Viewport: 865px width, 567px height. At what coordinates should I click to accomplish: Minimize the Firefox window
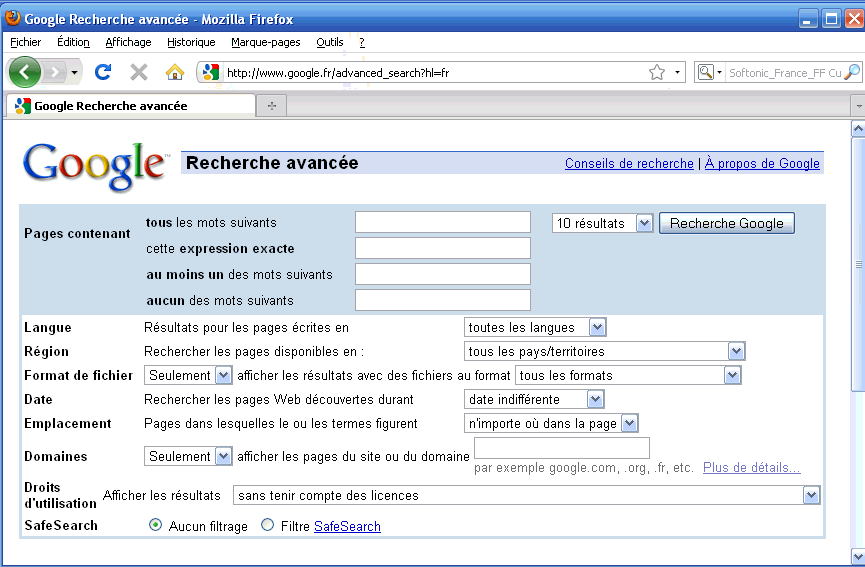807,19
